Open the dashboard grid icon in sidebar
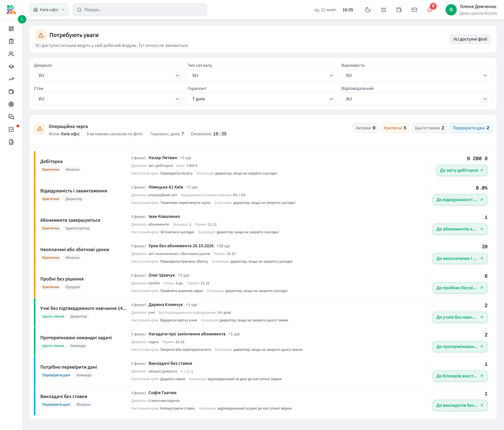This screenshot has width=504, height=430. [x=11, y=29]
